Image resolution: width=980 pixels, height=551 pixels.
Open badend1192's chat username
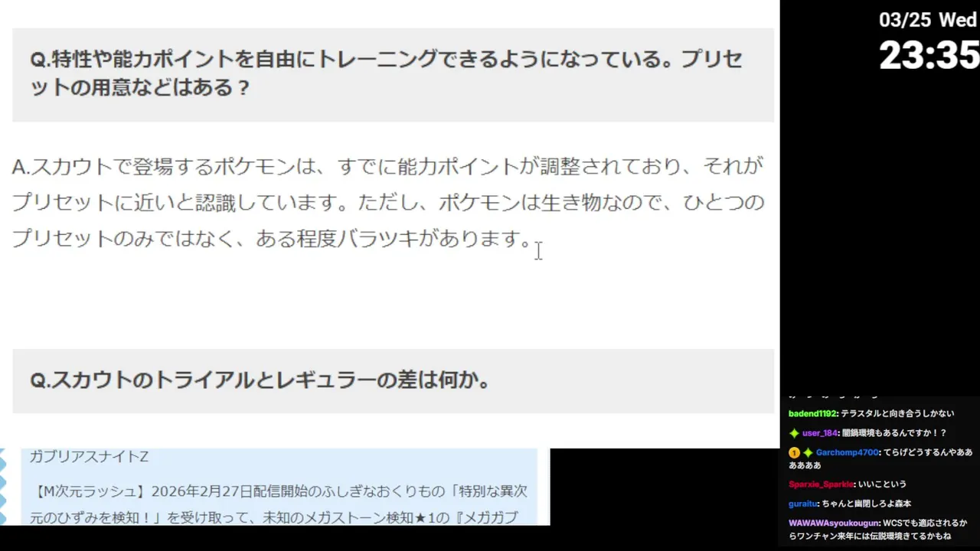(x=812, y=413)
